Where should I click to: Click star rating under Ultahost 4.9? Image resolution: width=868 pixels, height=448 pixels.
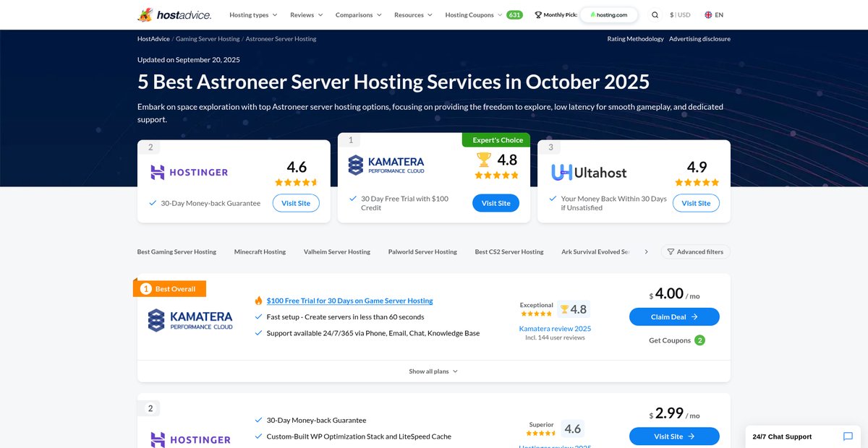[697, 182]
